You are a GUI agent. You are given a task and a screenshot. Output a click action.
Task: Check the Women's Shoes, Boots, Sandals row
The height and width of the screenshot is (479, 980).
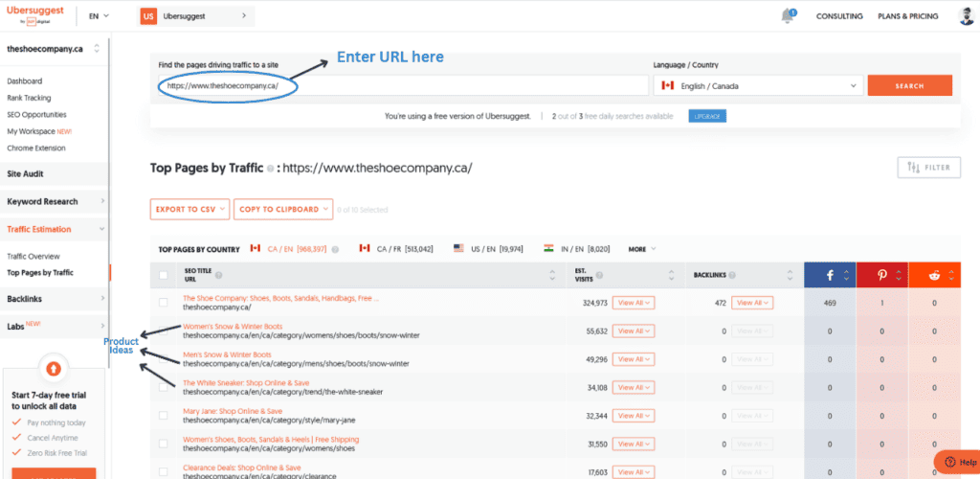[x=163, y=444]
